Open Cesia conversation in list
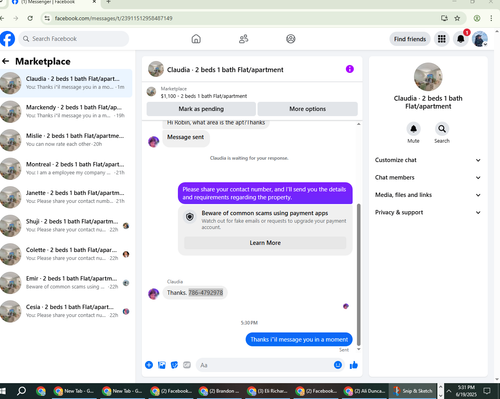The image size is (500, 399). (66, 311)
